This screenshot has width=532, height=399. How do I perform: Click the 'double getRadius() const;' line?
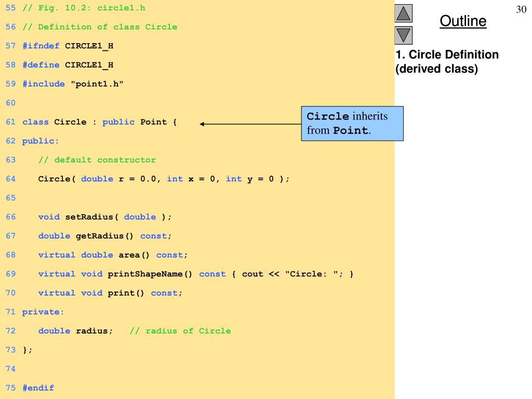click(x=105, y=236)
